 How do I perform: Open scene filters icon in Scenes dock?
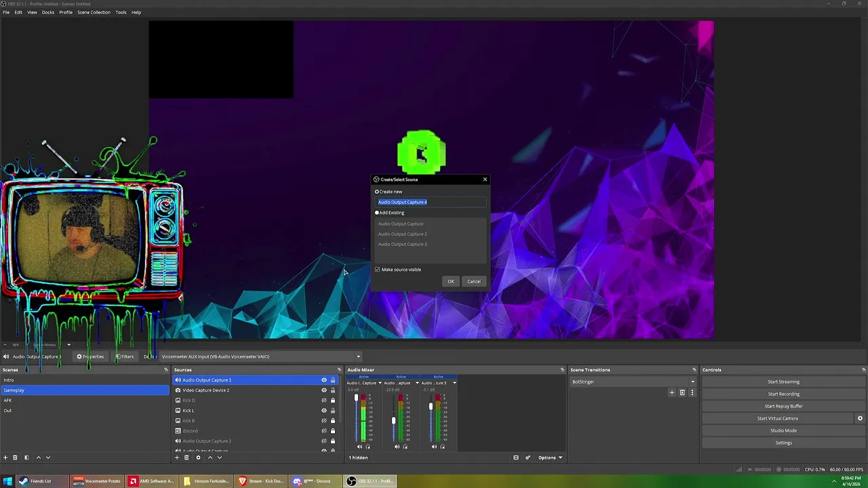tap(26, 457)
